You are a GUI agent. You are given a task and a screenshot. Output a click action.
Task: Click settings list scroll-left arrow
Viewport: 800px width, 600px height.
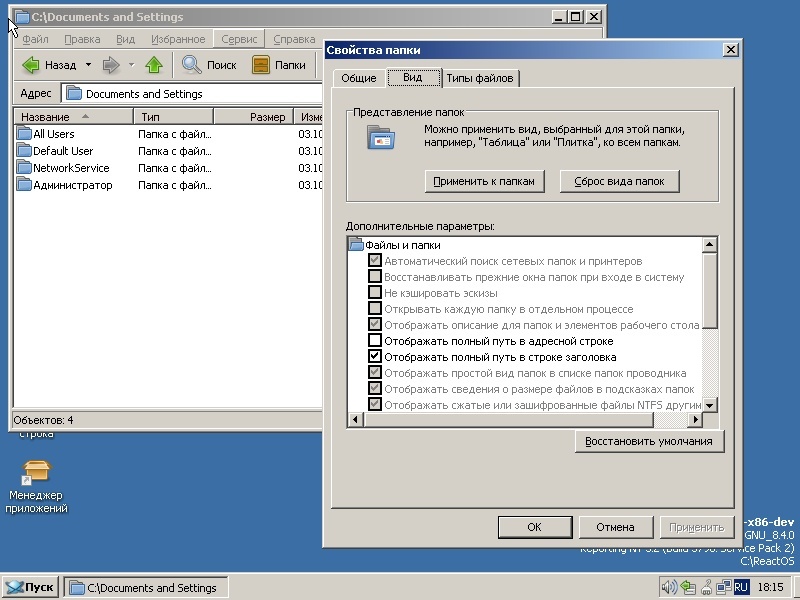tap(356, 420)
